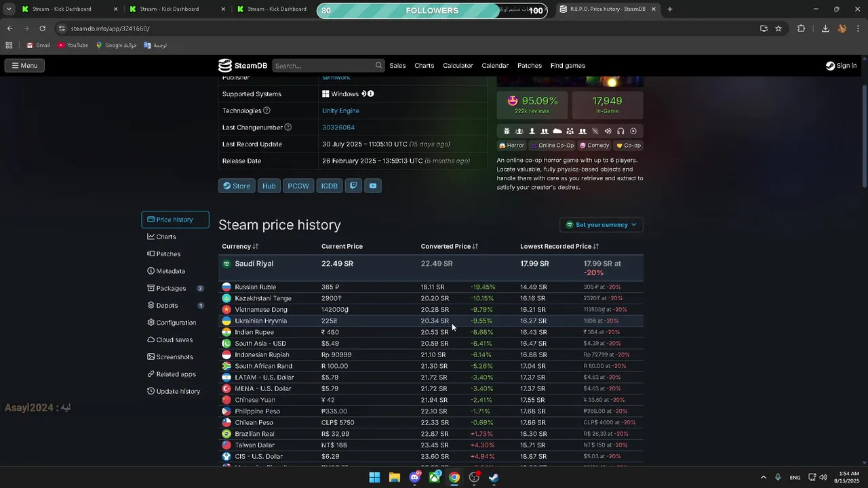This screenshot has height=488, width=868.
Task: Click the Online Co-Op tag
Action: pos(552,146)
